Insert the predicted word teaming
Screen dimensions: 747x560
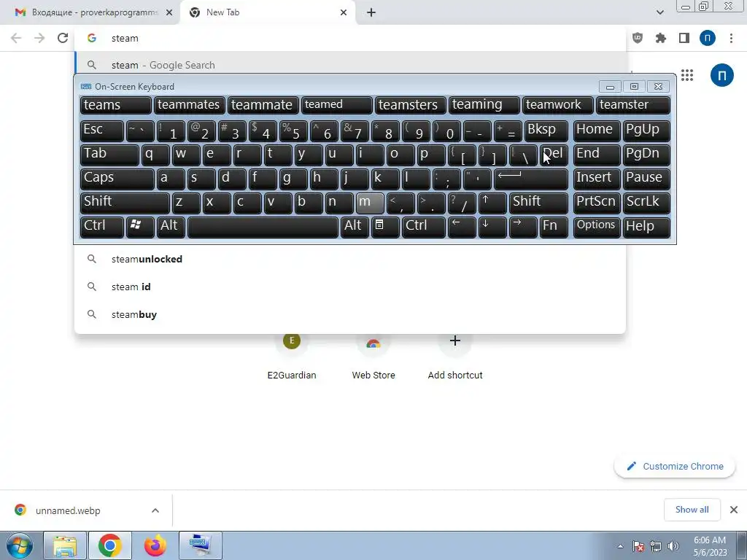[x=484, y=105]
